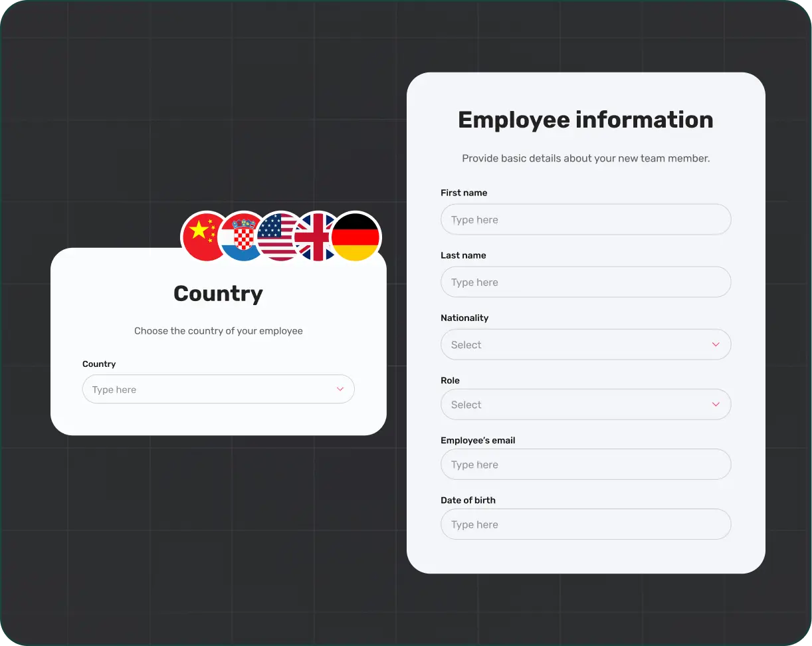Click into the Last name field
Image resolution: width=812 pixels, height=646 pixels.
click(585, 282)
